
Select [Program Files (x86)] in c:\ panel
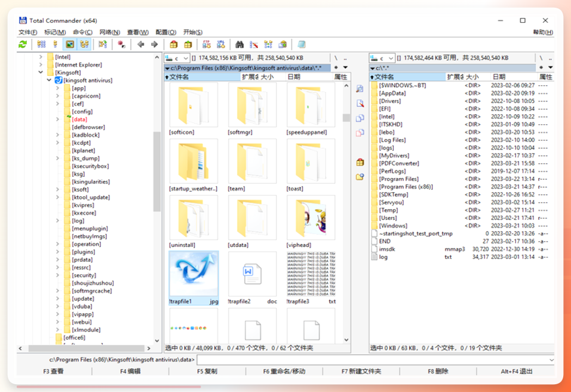(x=406, y=186)
